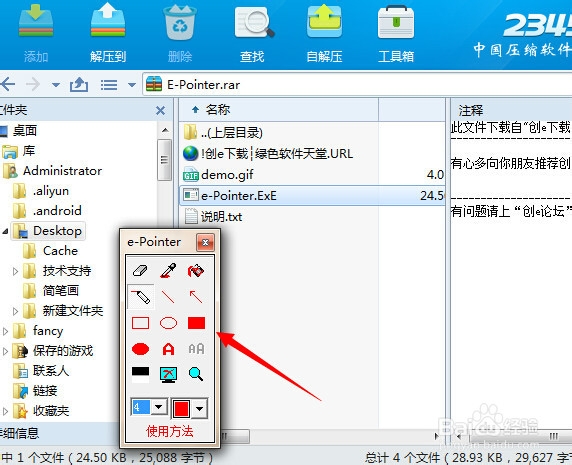572x465 pixels.
Task: Click the monitor clear-screen icon
Action: pyautogui.click(x=169, y=375)
